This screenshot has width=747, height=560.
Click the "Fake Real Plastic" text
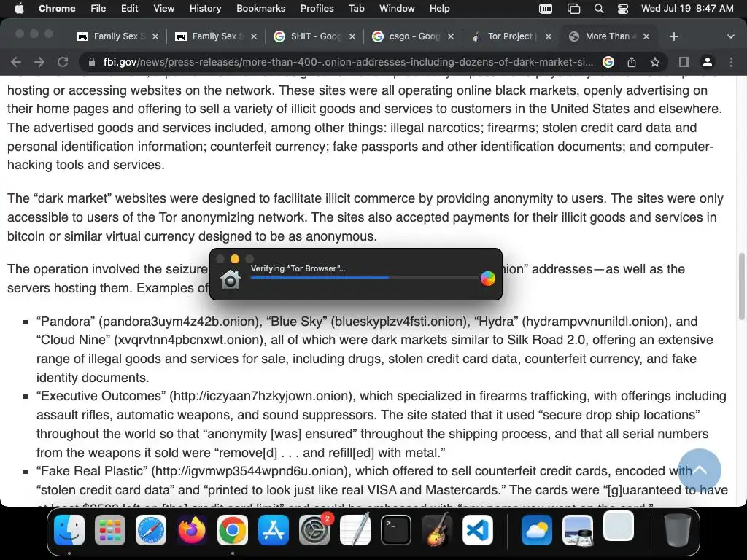93,471
